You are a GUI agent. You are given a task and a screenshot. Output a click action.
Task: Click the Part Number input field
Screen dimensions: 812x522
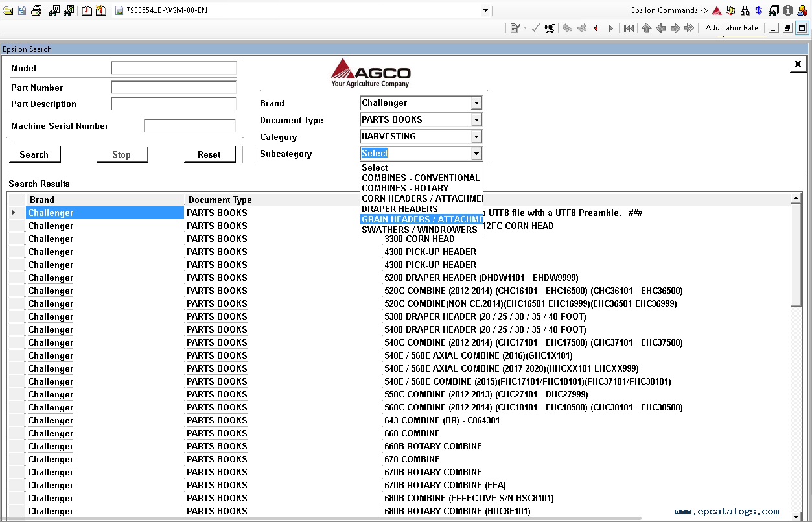click(174, 88)
